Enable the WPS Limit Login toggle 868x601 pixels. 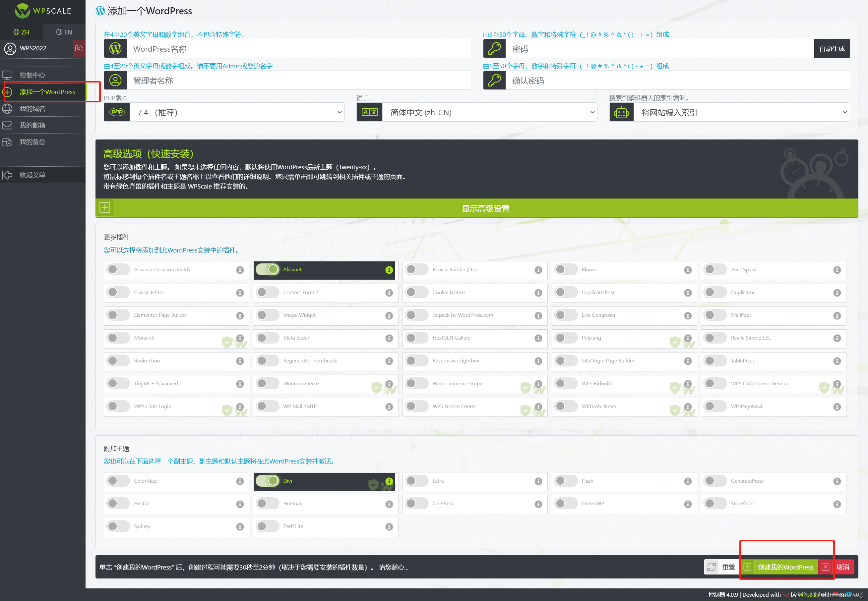click(x=118, y=406)
